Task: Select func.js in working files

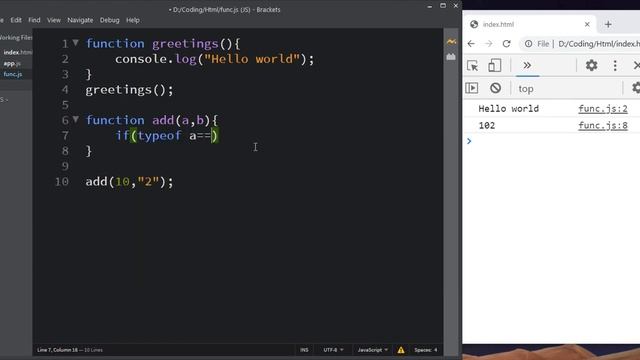Action: 13,74
